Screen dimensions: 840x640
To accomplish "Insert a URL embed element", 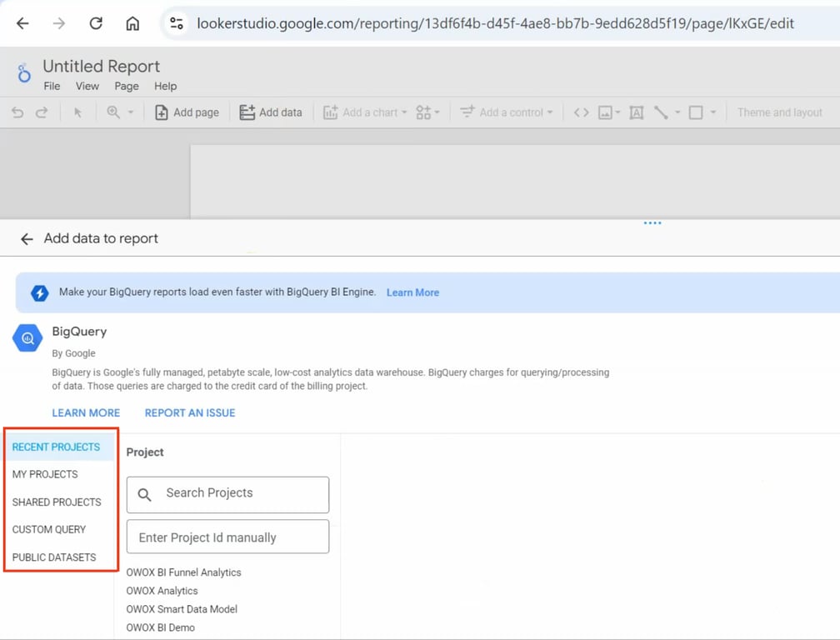I will [x=582, y=112].
